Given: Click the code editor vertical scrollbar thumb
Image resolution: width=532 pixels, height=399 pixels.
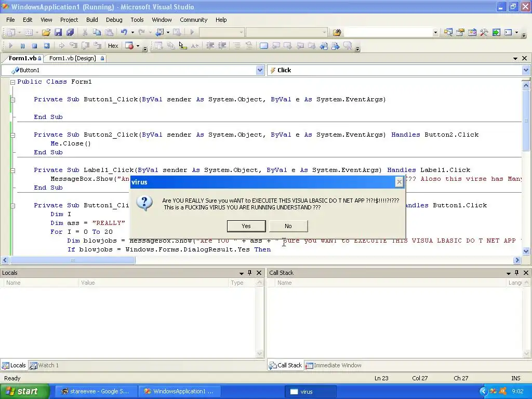Looking at the screenshot, I should [526, 121].
